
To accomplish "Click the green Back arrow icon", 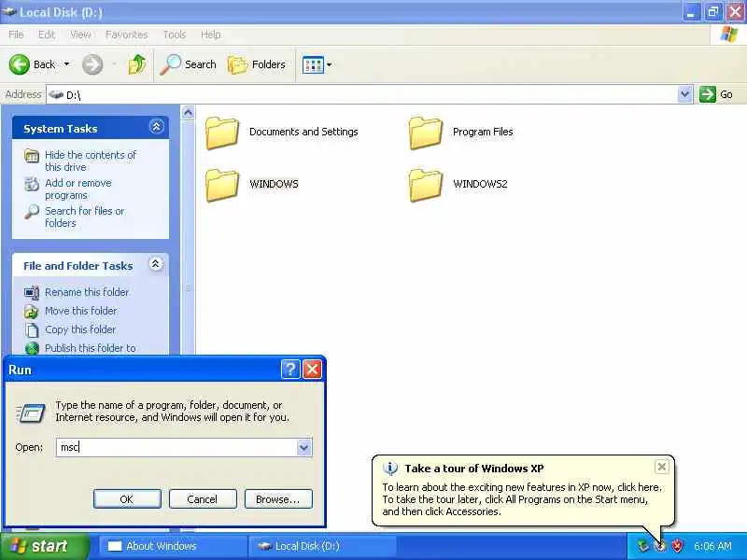I will tap(20, 64).
